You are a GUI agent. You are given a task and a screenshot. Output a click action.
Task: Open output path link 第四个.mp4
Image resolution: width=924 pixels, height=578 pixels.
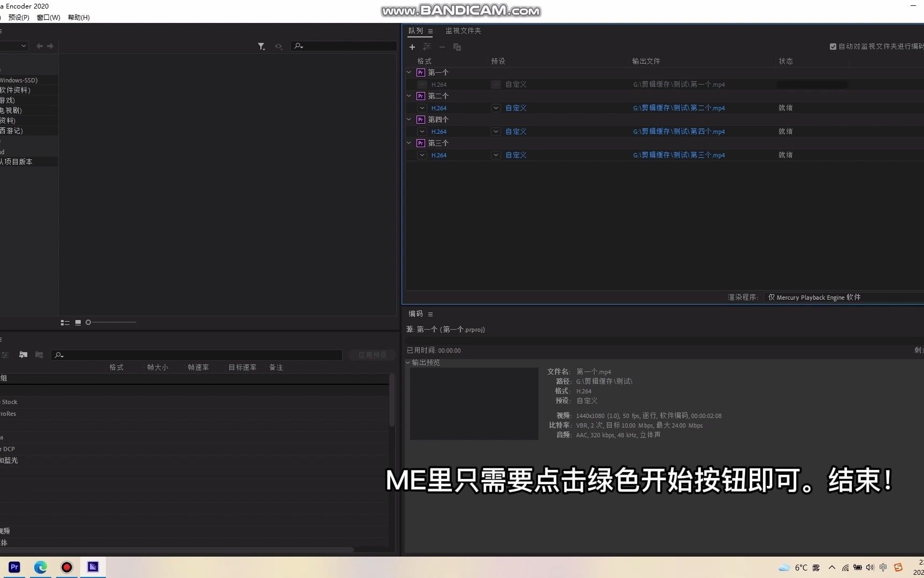click(x=679, y=132)
